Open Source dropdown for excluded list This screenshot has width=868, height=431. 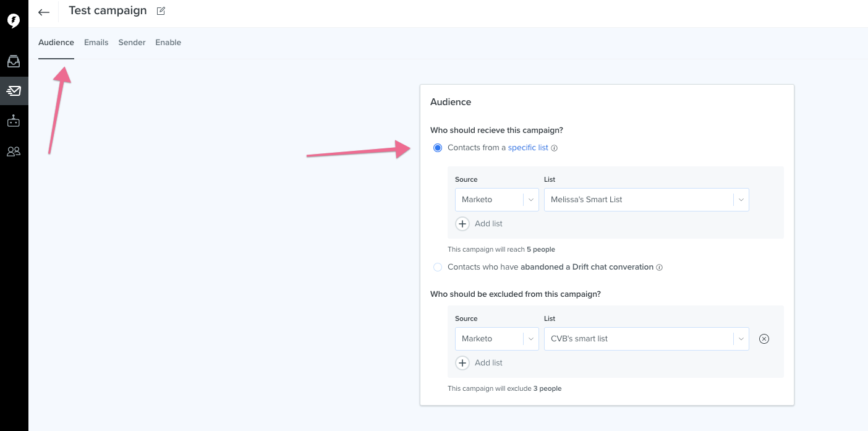497,339
